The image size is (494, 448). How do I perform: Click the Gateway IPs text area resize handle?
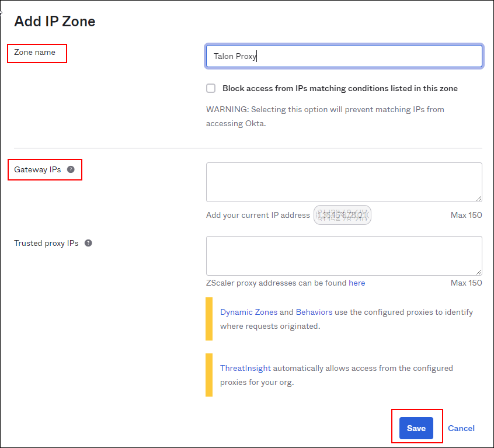[x=479, y=199]
